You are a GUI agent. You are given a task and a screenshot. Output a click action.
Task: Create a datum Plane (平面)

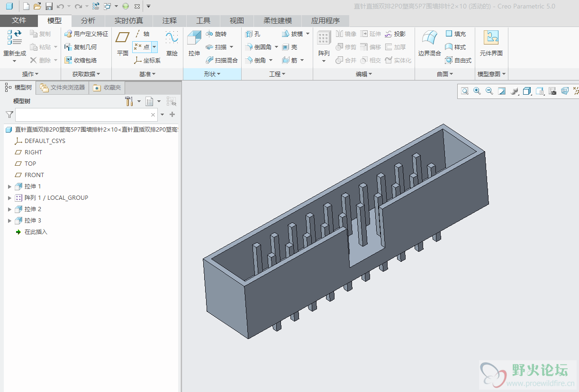tap(123, 44)
